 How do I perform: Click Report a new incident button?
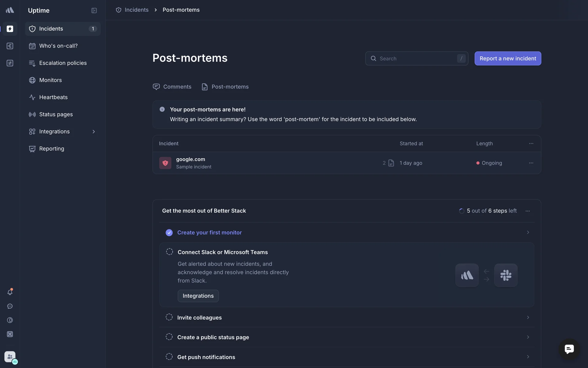pyautogui.click(x=507, y=58)
